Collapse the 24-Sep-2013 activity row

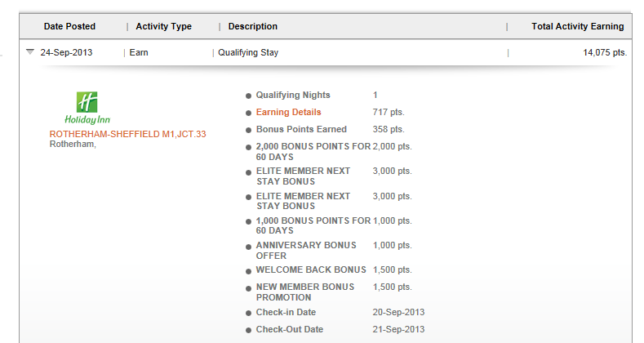pos(30,51)
